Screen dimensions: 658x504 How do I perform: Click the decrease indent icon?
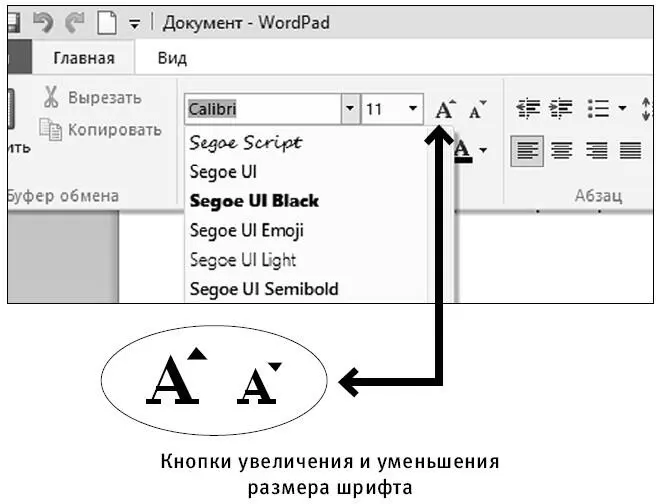528,109
